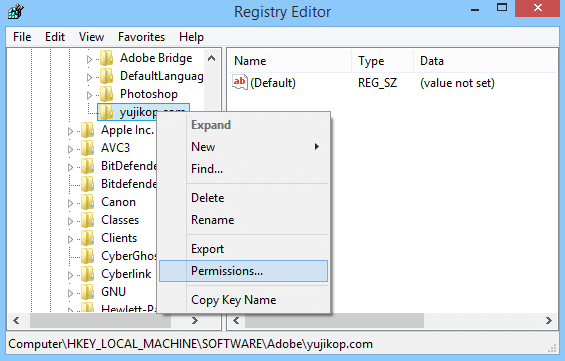Select the Cyberlink tree label

[126, 274]
